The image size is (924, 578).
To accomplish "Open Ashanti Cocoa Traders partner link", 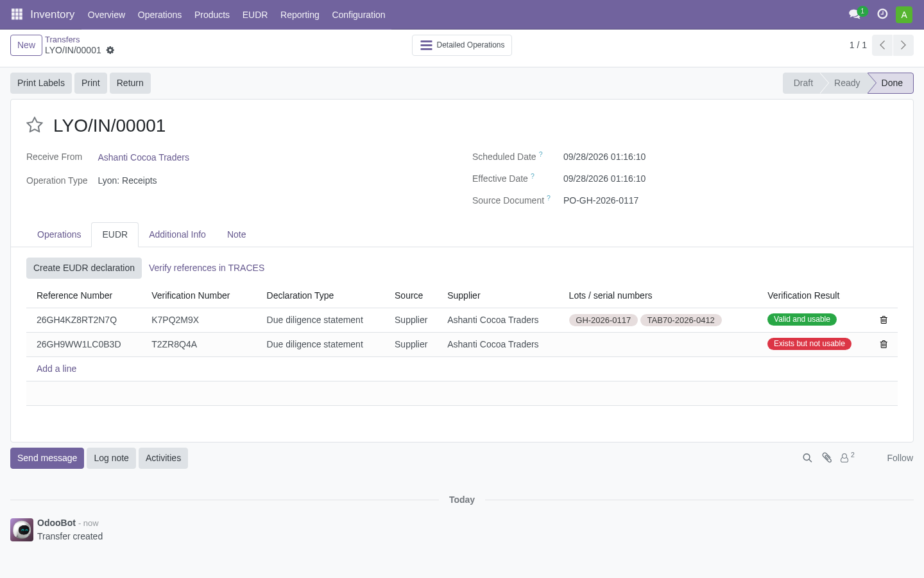I will pos(144,157).
